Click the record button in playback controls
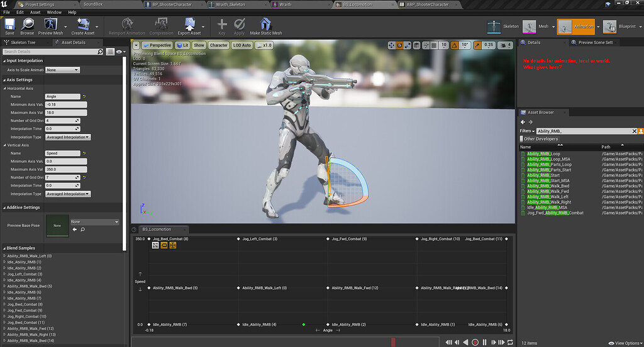644x347 pixels. click(475, 342)
